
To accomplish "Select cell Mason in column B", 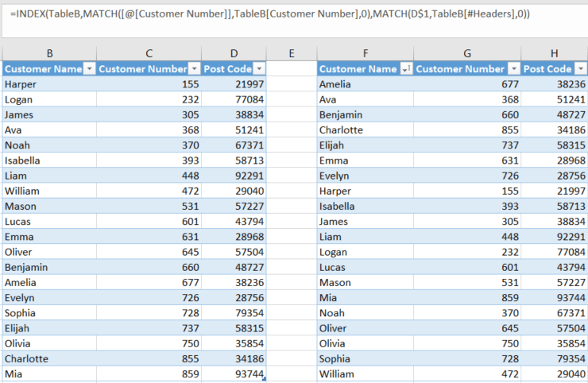I will (x=49, y=207).
